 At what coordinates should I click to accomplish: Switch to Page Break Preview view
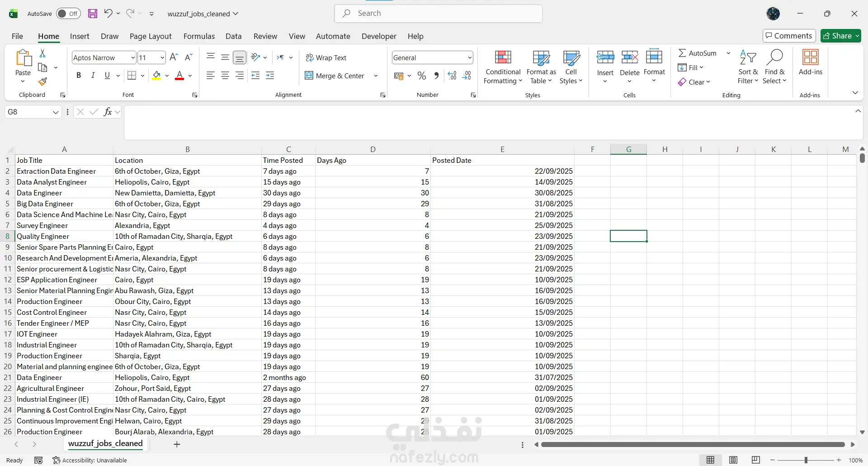[x=756, y=460]
